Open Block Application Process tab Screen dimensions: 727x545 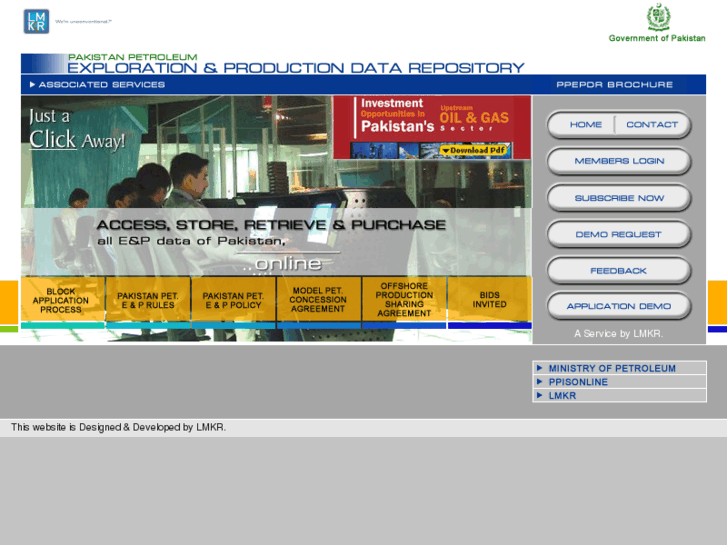[x=63, y=300]
